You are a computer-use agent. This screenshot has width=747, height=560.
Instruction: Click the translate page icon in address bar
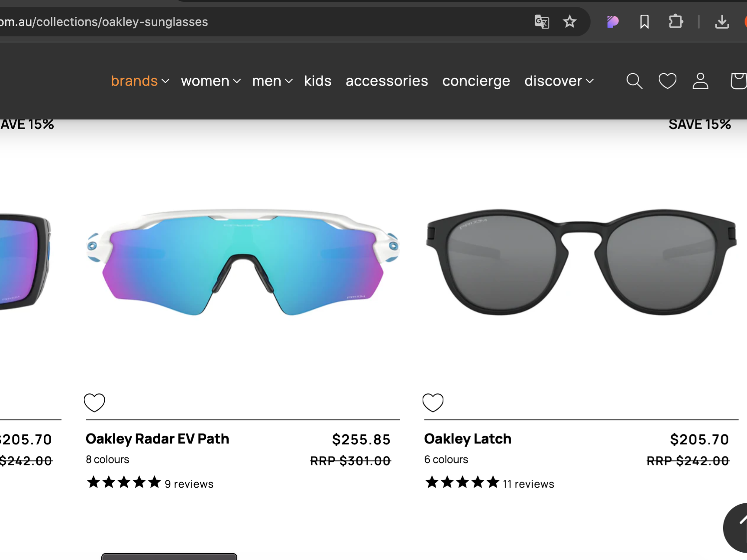tap(542, 22)
